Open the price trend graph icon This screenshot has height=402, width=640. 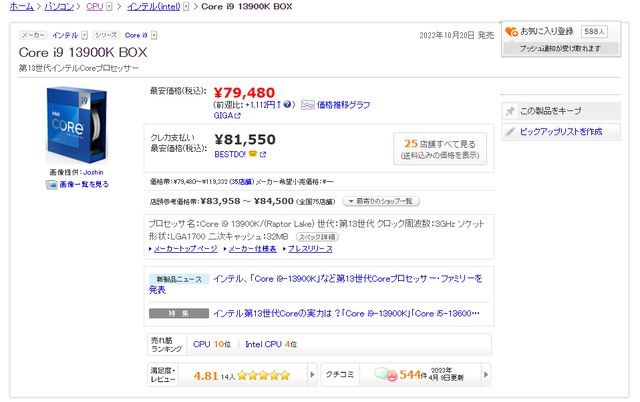tap(308, 105)
